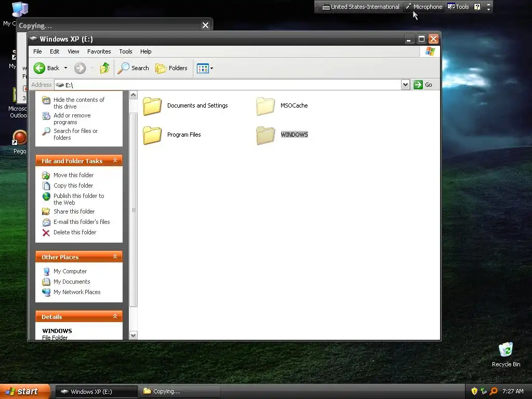Click the Share this folder icon
532x399 pixels.
click(46, 212)
